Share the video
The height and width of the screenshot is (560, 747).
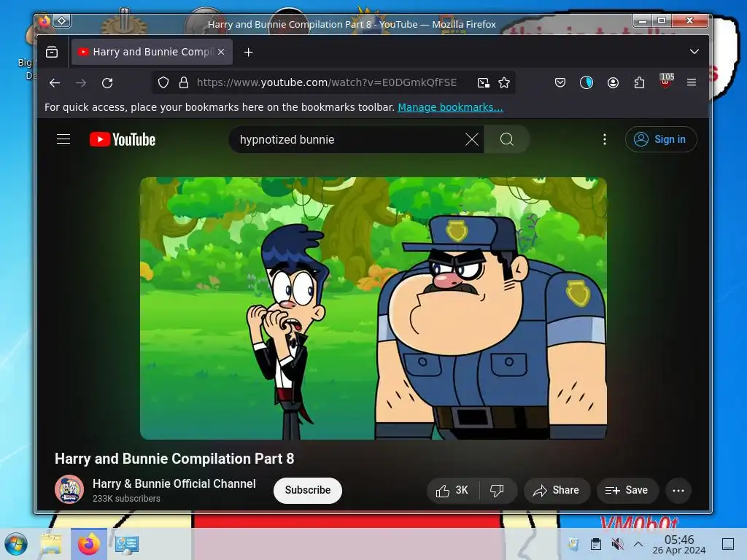point(557,491)
